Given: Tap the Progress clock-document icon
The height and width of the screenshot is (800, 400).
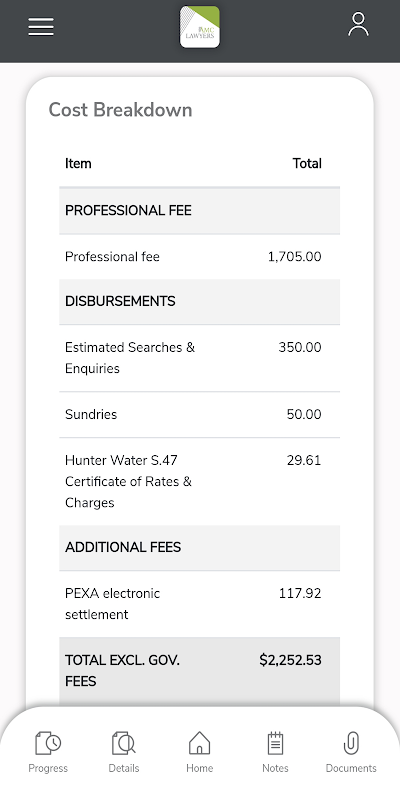Looking at the screenshot, I should pos(48,743).
